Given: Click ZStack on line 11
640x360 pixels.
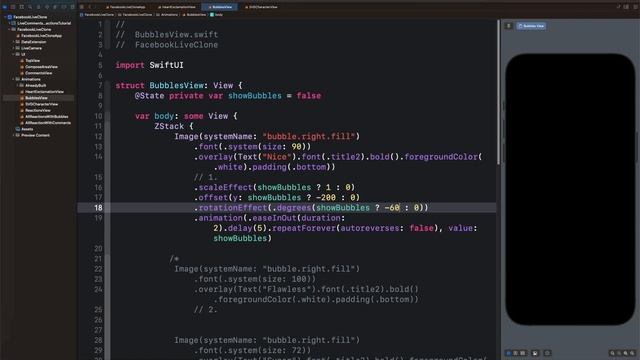Looking at the screenshot, I should [x=169, y=127].
